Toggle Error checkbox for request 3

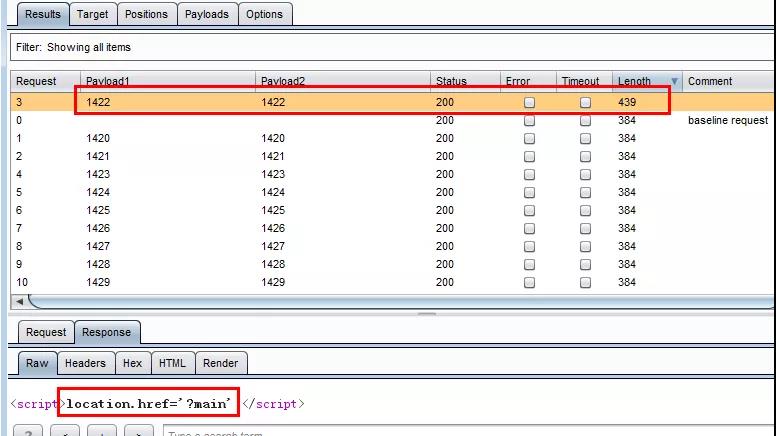(x=529, y=102)
